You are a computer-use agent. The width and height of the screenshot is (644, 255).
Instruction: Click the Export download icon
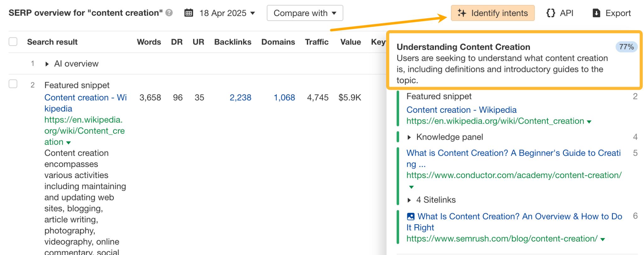click(596, 13)
